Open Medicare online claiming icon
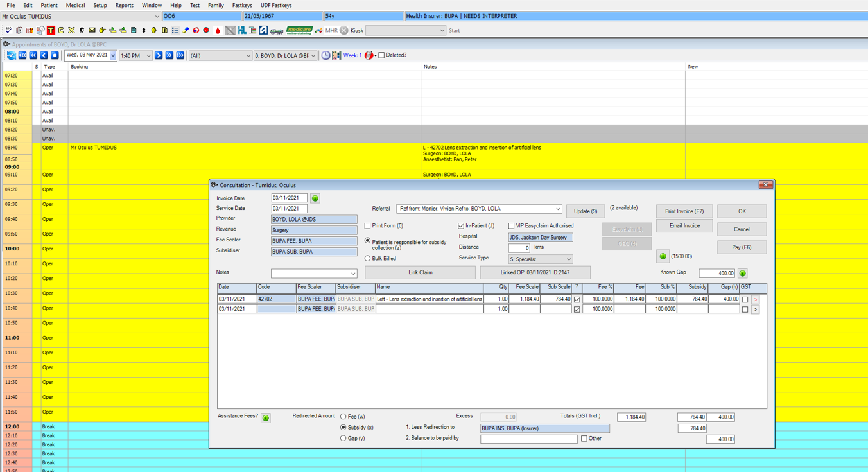The image size is (868, 472). (x=299, y=30)
